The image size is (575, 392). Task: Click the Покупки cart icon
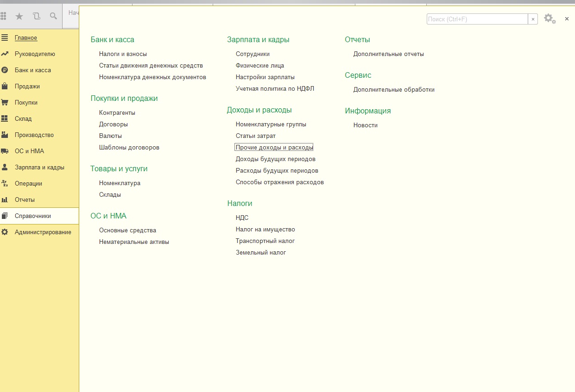pos(5,102)
